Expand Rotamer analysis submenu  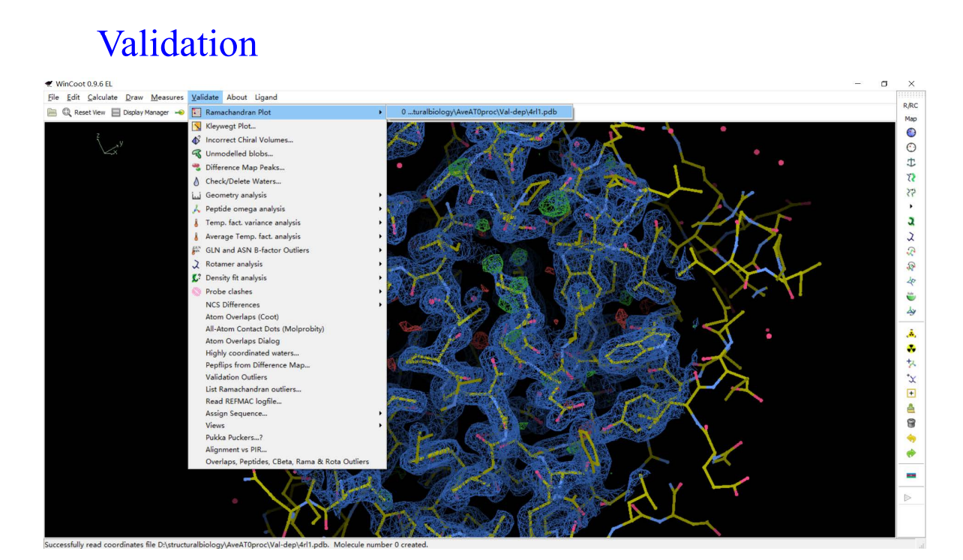point(287,264)
